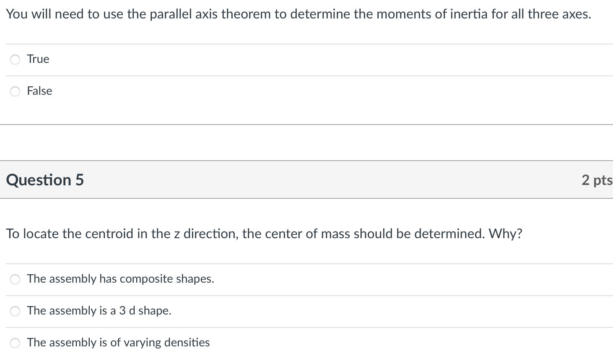
Task: Click the 'Question 5' heading
Action: (x=45, y=180)
